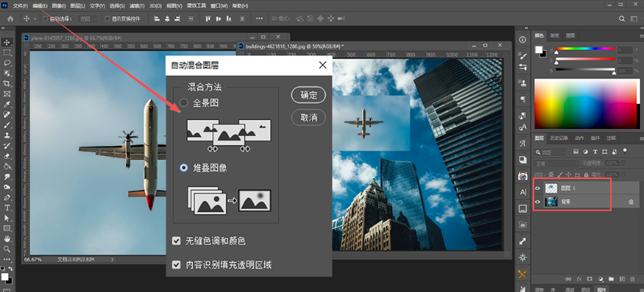Open the blend mode 正常 dropdown
The image size is (644, 292).
[556, 164]
